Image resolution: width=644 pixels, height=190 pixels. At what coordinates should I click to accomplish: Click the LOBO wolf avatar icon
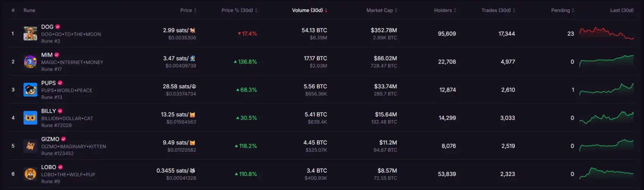(x=30, y=174)
